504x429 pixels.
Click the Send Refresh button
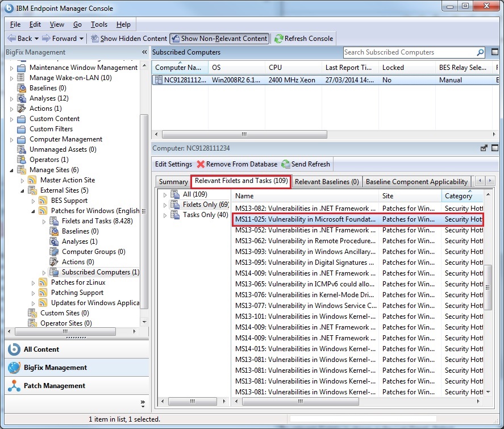tap(306, 164)
